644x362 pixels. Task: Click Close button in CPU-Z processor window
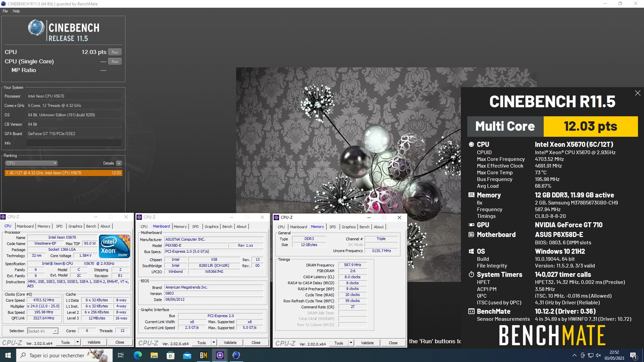(120, 342)
